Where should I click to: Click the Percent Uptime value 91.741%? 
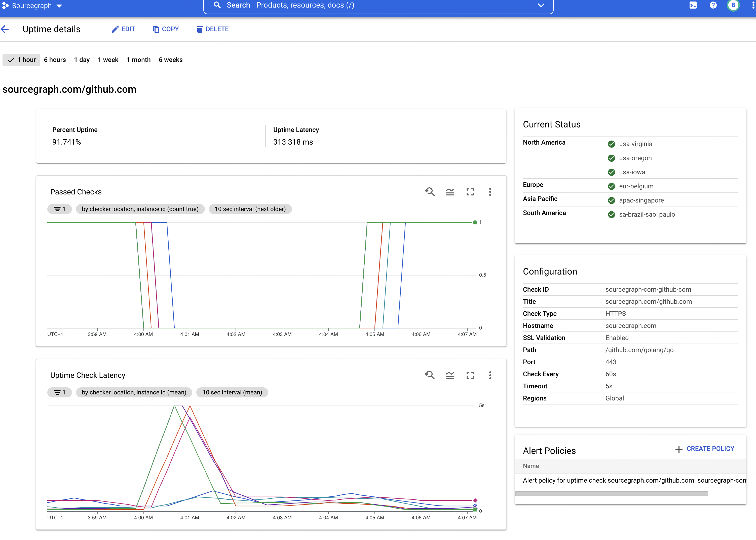[66, 142]
